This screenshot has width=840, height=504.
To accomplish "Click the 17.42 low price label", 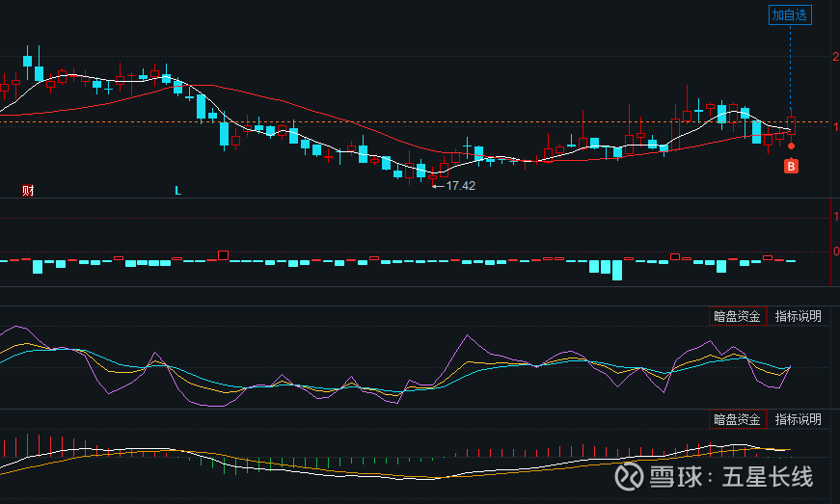I will coord(460,186).
